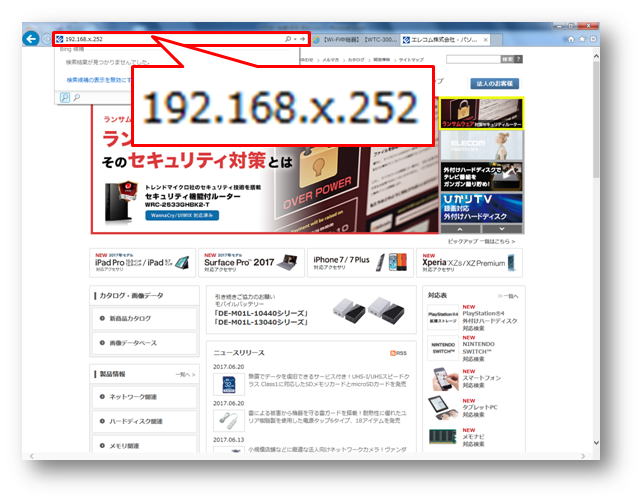The image size is (642, 502).
Task: Click the 対応表 一覧へ link
Action: click(x=508, y=296)
